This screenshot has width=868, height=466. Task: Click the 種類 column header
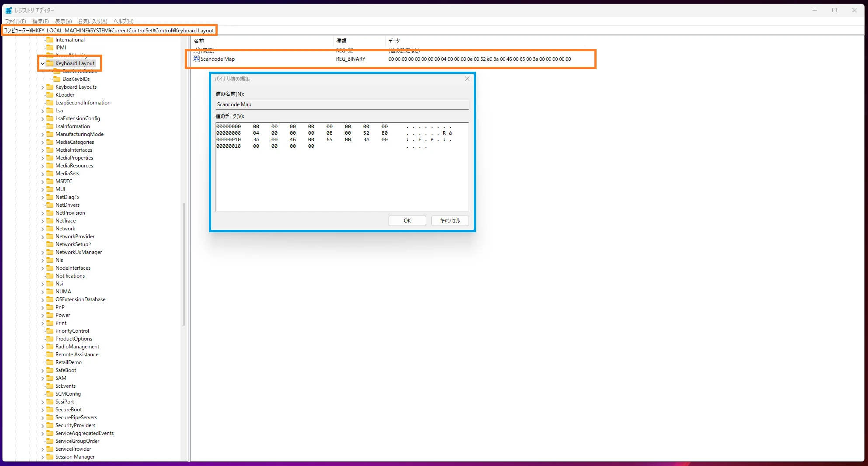pos(359,41)
